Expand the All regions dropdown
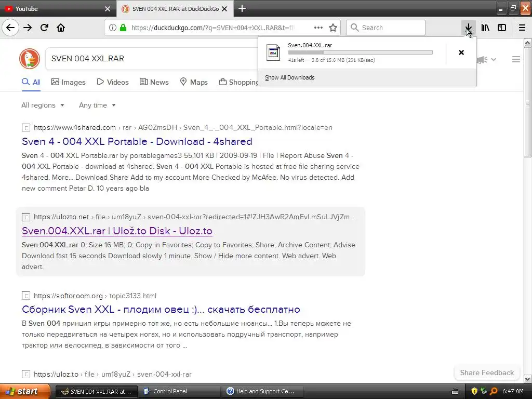This screenshot has height=399, width=532. (43, 105)
